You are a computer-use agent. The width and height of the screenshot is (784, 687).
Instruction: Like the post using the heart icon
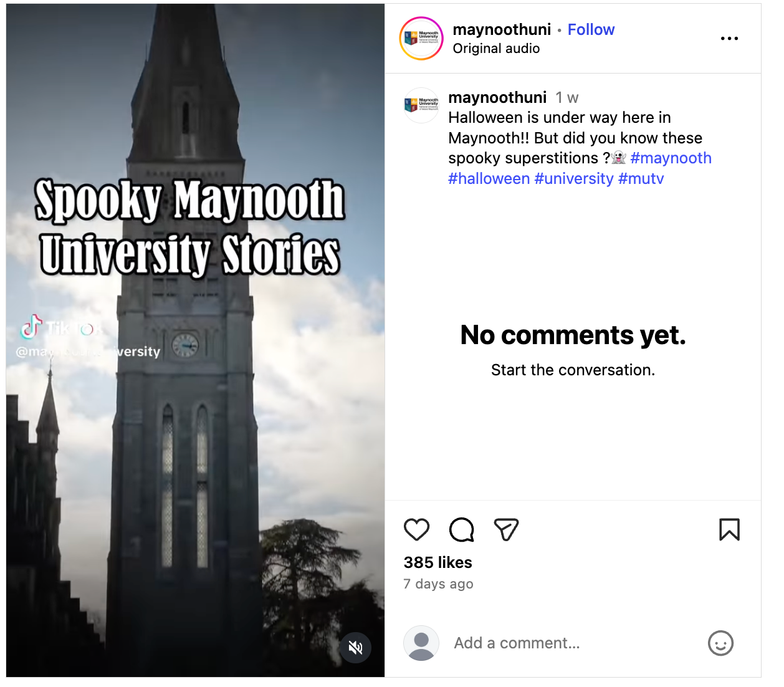click(416, 529)
